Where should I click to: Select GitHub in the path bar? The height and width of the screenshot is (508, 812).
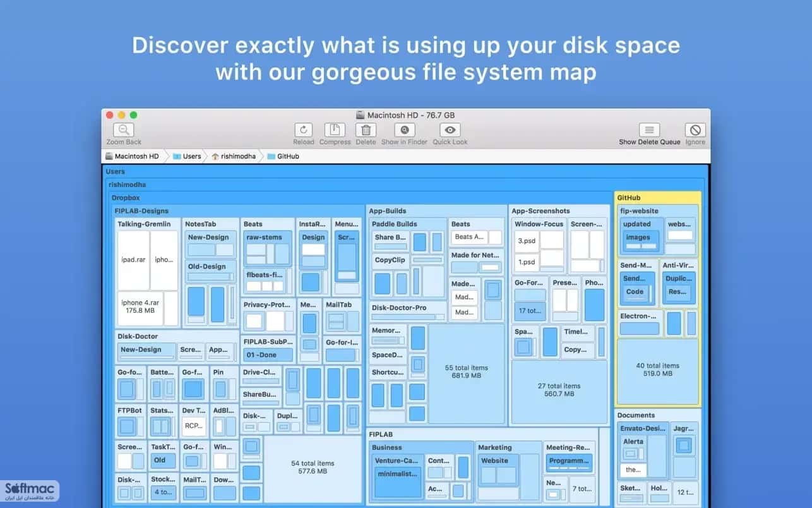(x=283, y=156)
